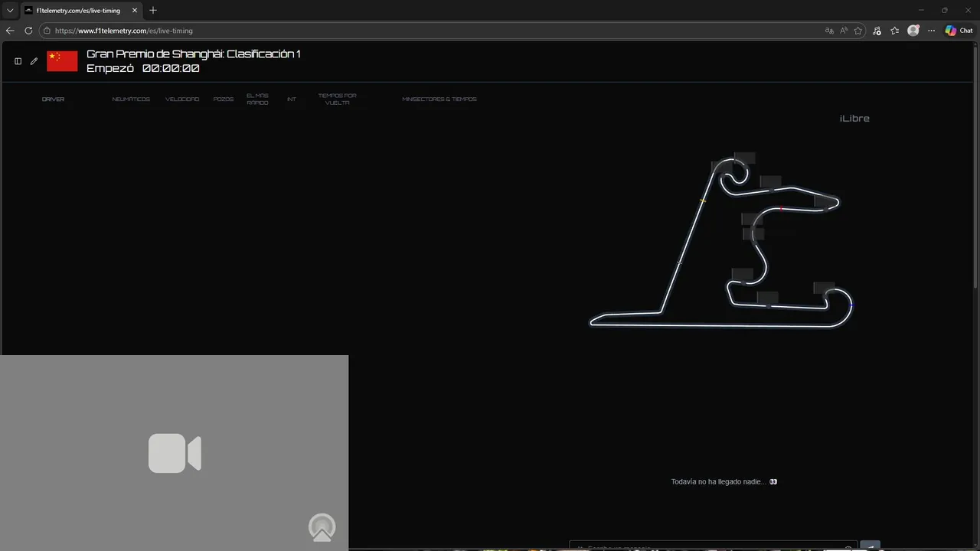
Task: Open the favorites list icon
Action: tap(894, 31)
